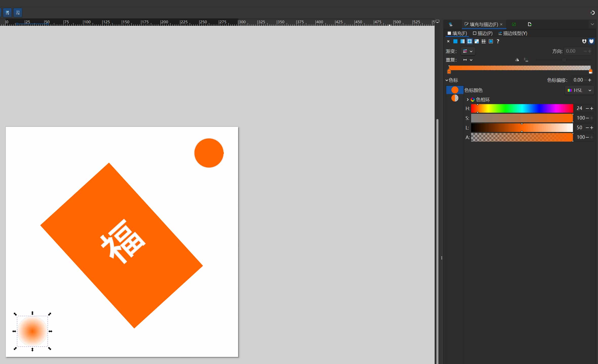The width and height of the screenshot is (598, 364).
Task: Choose mesh gradient fill type
Action: click(476, 41)
